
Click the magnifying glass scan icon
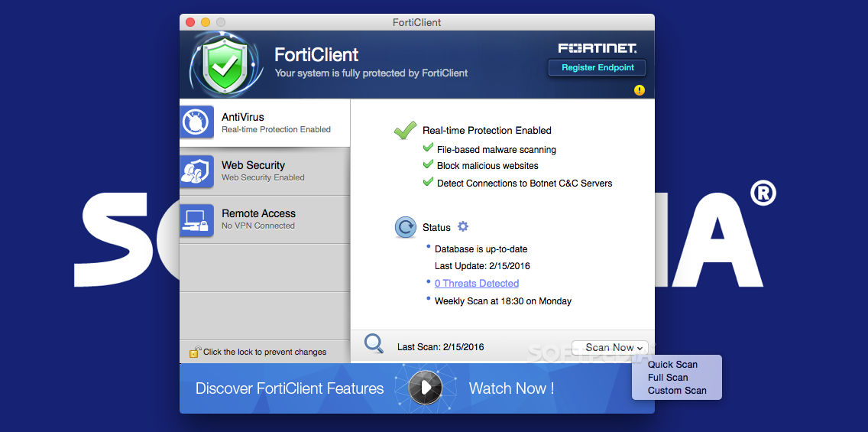[374, 343]
